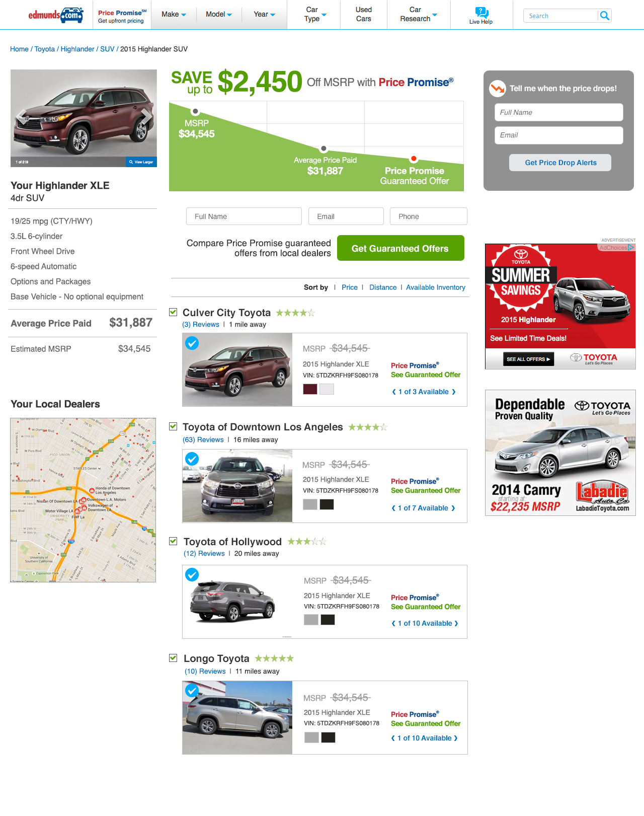Click Get Guaranteed Offers button
Viewport: 644px width, 816px height.
pos(400,248)
